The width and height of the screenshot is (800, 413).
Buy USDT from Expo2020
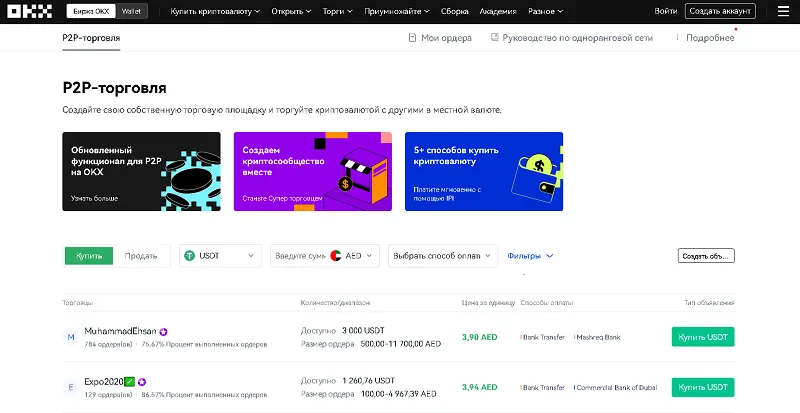[703, 387]
